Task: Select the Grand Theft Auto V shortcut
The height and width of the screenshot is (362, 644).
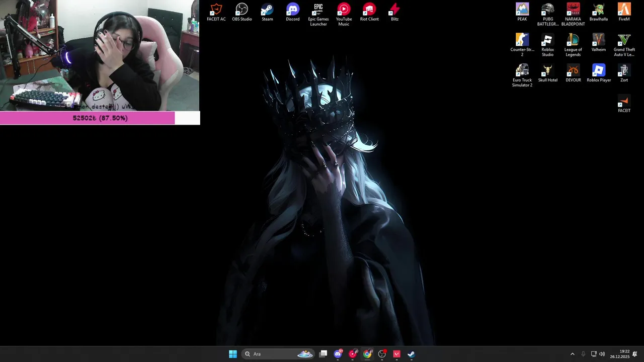Action: tap(624, 45)
